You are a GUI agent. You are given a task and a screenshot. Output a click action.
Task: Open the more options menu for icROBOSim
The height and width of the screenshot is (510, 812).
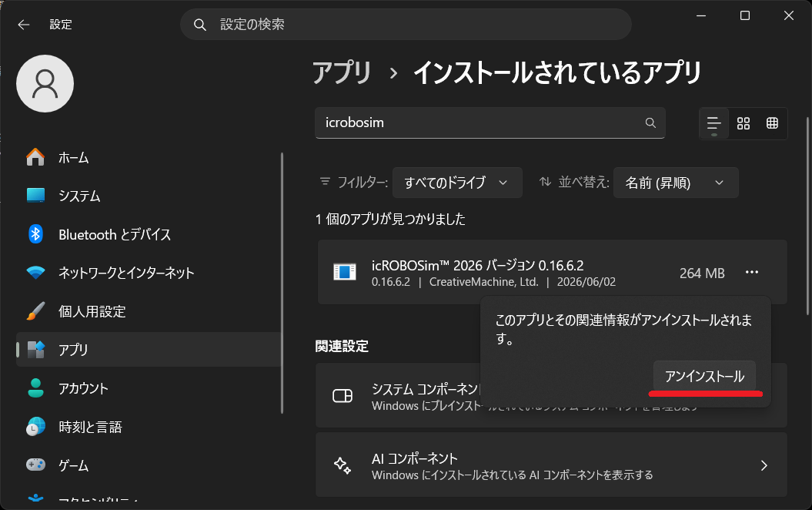[x=752, y=272]
